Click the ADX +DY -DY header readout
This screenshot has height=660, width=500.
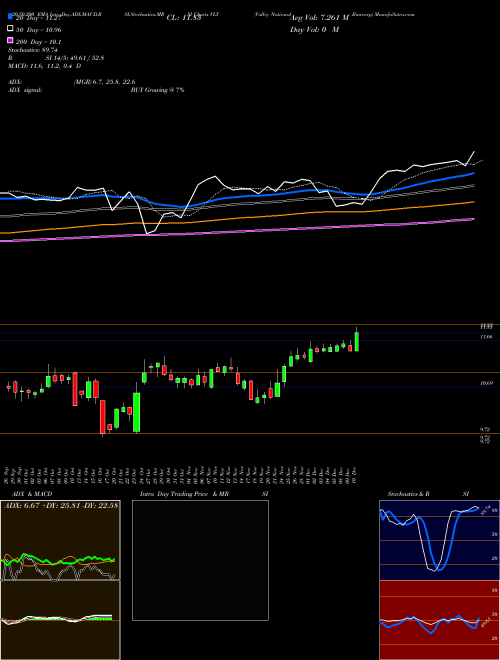61,505
